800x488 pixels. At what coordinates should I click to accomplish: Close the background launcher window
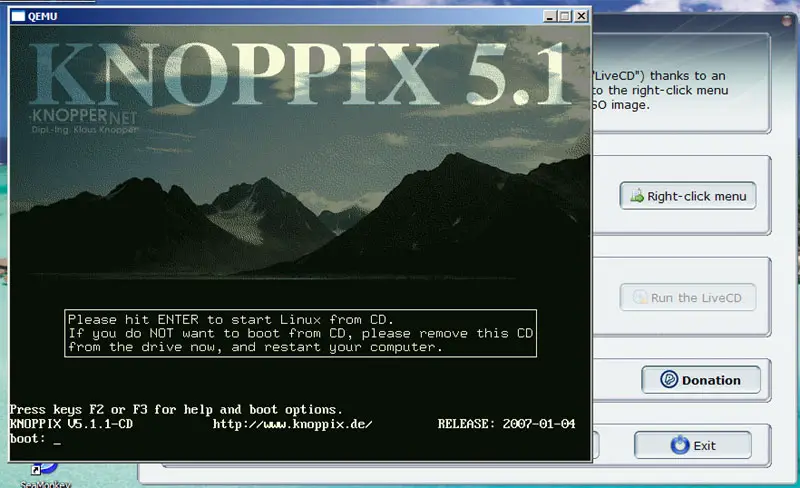click(789, 20)
